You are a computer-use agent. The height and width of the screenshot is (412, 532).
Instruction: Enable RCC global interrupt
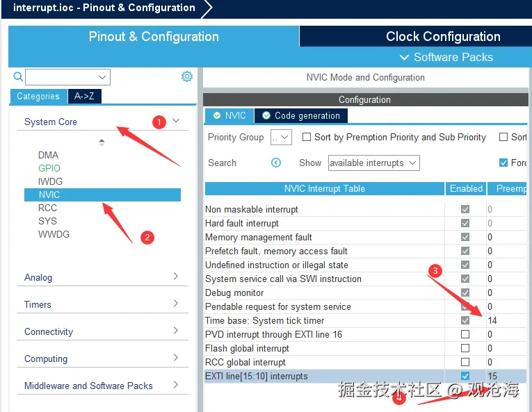pyautogui.click(x=465, y=362)
